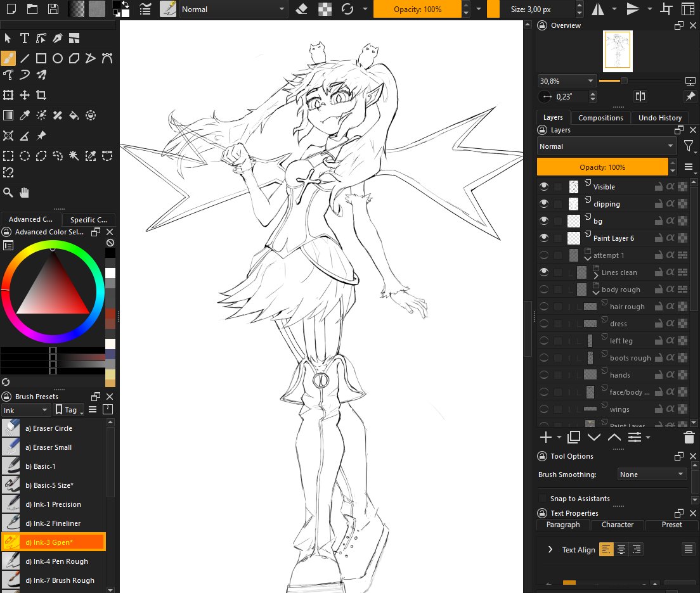Choose the Basic-1 brush preset
The width and height of the screenshot is (700, 593).
click(53, 466)
